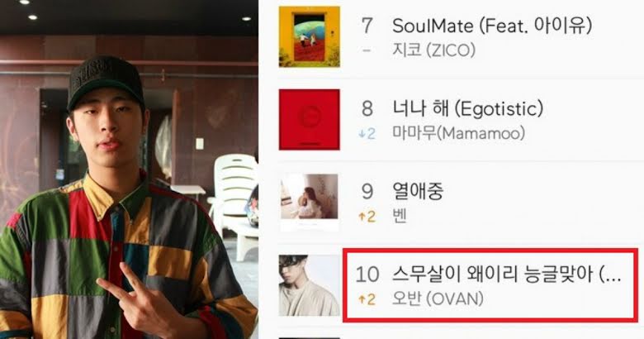Image resolution: width=644 pixels, height=339 pixels.
Task: Click the rank number 7
Action: pos(367,26)
